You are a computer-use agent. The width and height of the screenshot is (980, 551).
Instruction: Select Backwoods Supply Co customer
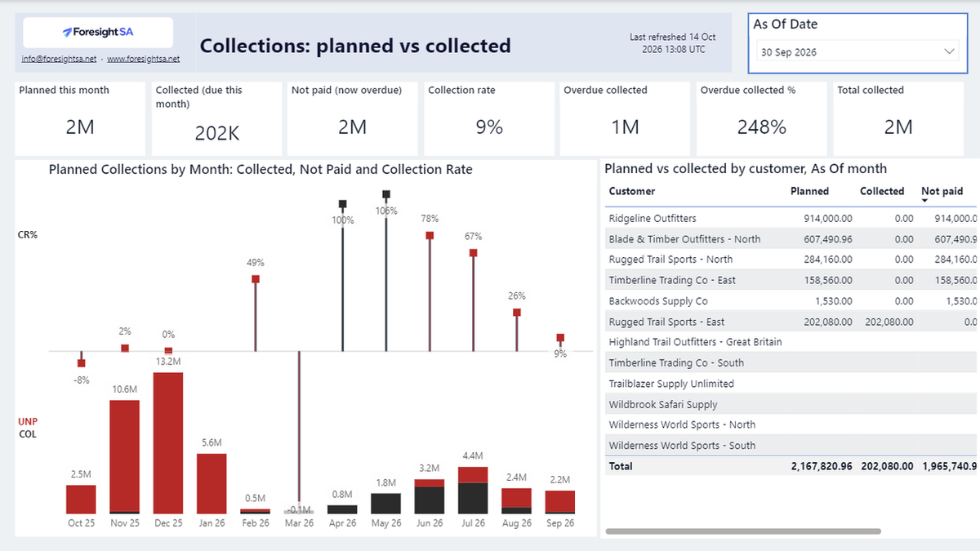[658, 301]
